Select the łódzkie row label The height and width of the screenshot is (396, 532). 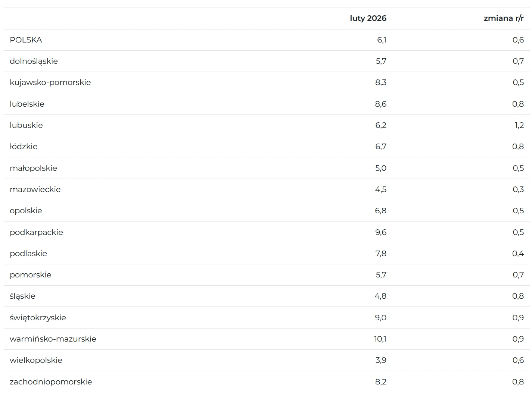tap(24, 147)
